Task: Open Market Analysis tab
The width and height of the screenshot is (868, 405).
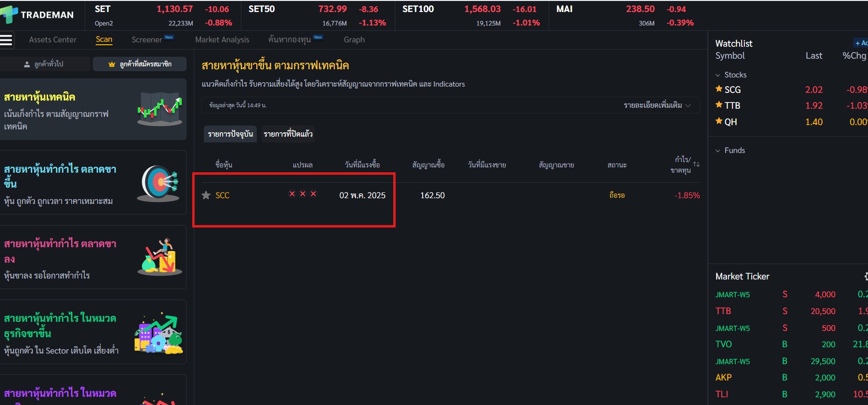Action: [222, 40]
